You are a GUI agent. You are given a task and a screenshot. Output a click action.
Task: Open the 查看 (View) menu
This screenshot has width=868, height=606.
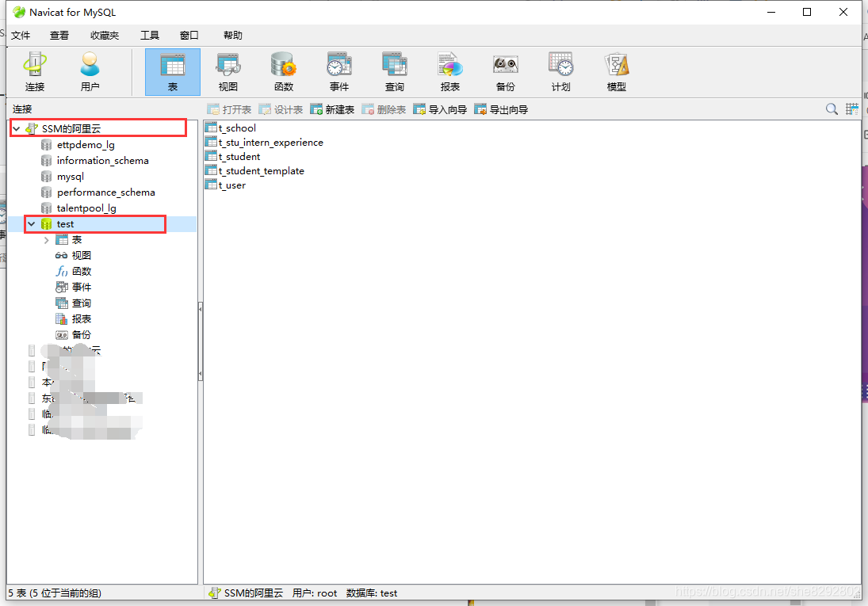(59, 36)
